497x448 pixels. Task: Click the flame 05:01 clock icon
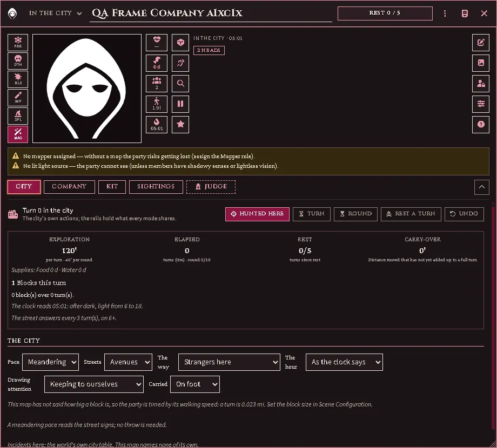[x=157, y=125]
